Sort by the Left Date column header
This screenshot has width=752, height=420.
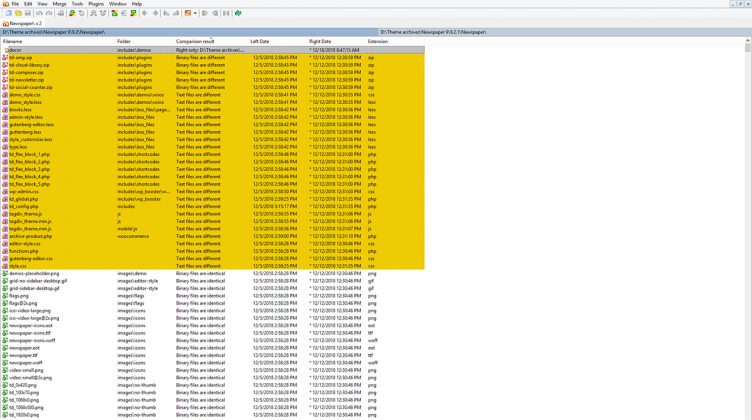point(260,41)
